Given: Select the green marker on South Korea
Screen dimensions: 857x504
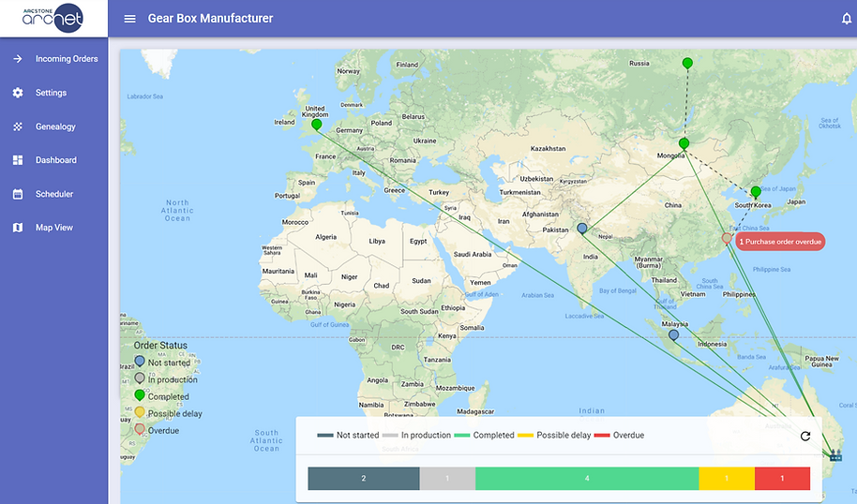Looking at the screenshot, I should coord(756,192).
